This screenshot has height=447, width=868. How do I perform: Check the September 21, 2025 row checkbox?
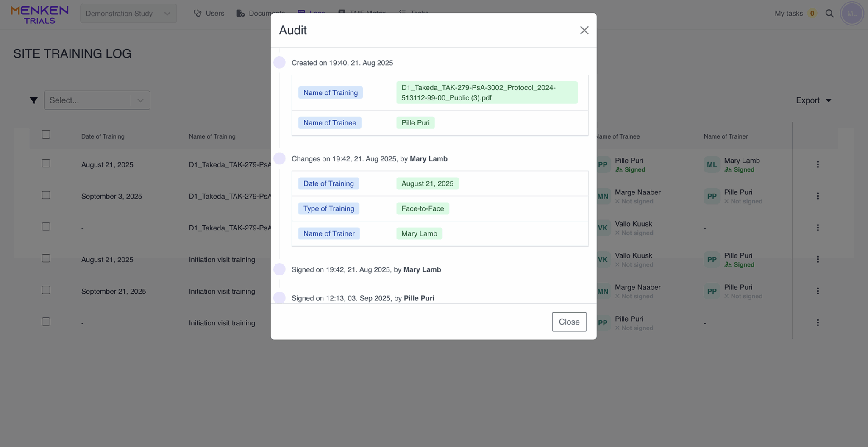[46, 290]
